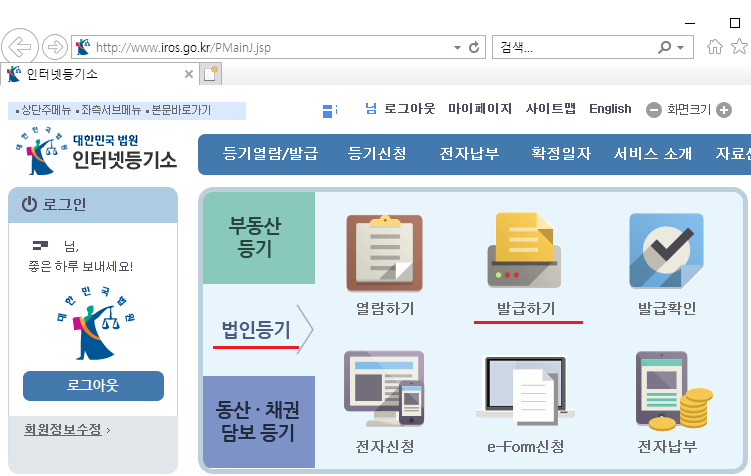This screenshot has width=751, height=476.
Task: Click the 발급하기 printer icon
Action: [524, 250]
